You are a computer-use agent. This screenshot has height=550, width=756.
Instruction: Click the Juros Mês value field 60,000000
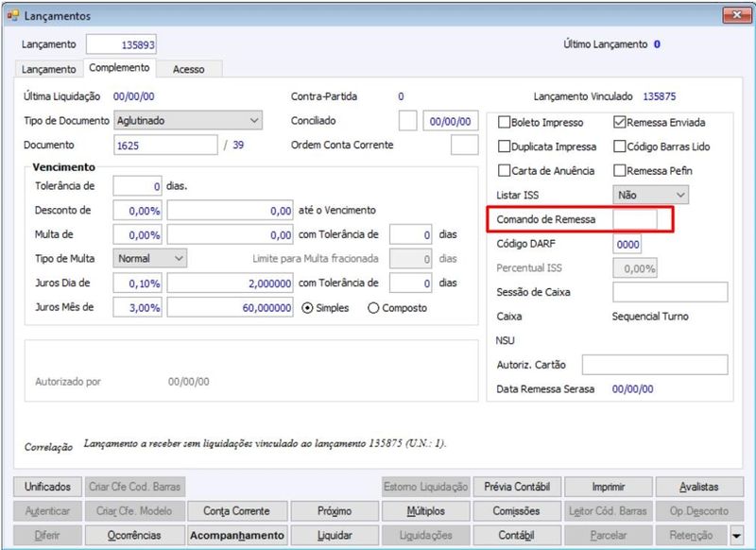[x=230, y=307]
